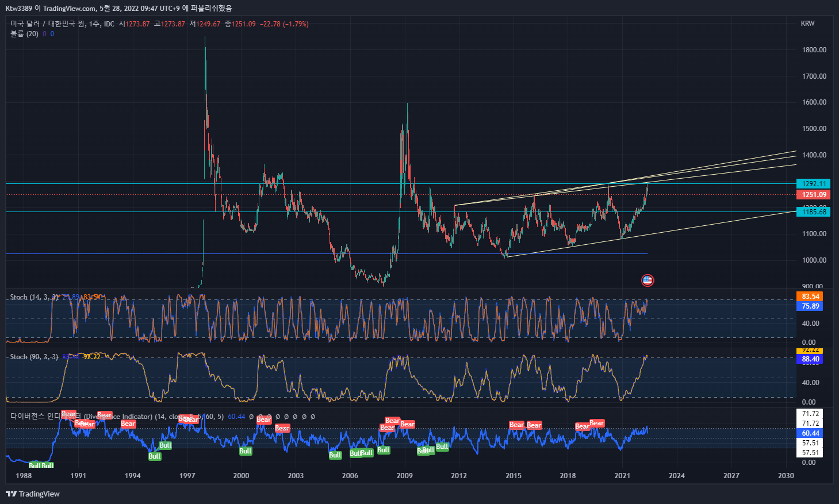Click the cyan 1292.11 price label
This screenshot has width=839, height=504.
click(x=813, y=184)
